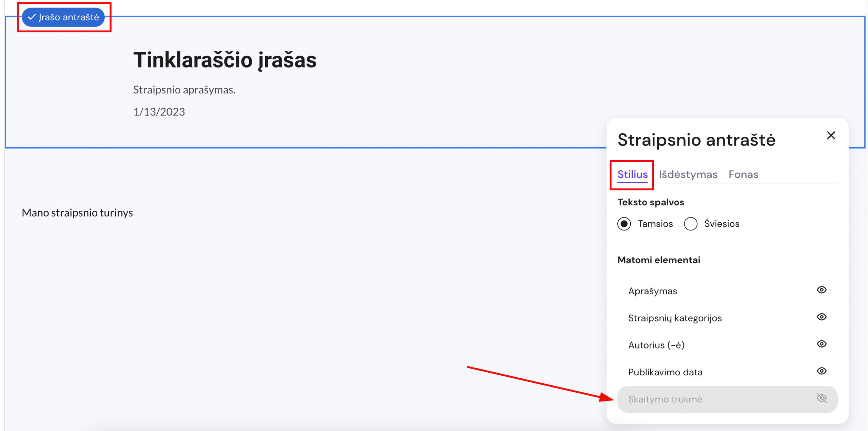This screenshot has height=431, width=868.
Task: Select the Tamsios text color option
Action: click(624, 224)
